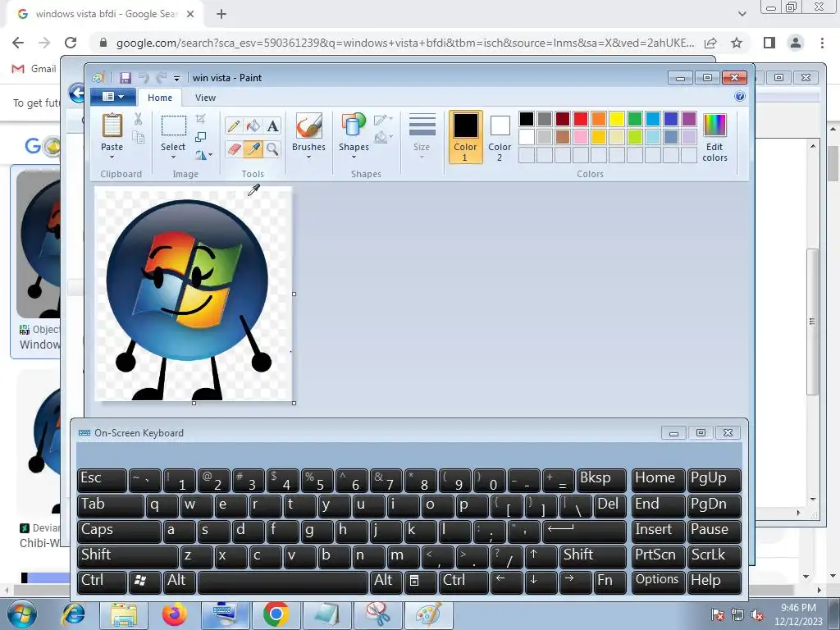Open the Size line width dropdown
Image resolution: width=840 pixels, height=630 pixels.
pos(422,137)
